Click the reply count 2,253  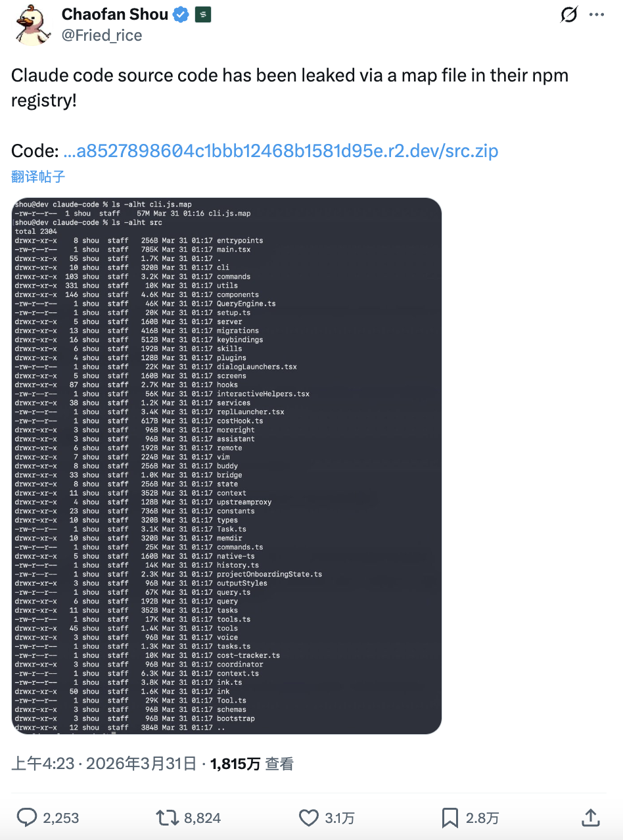click(57, 818)
